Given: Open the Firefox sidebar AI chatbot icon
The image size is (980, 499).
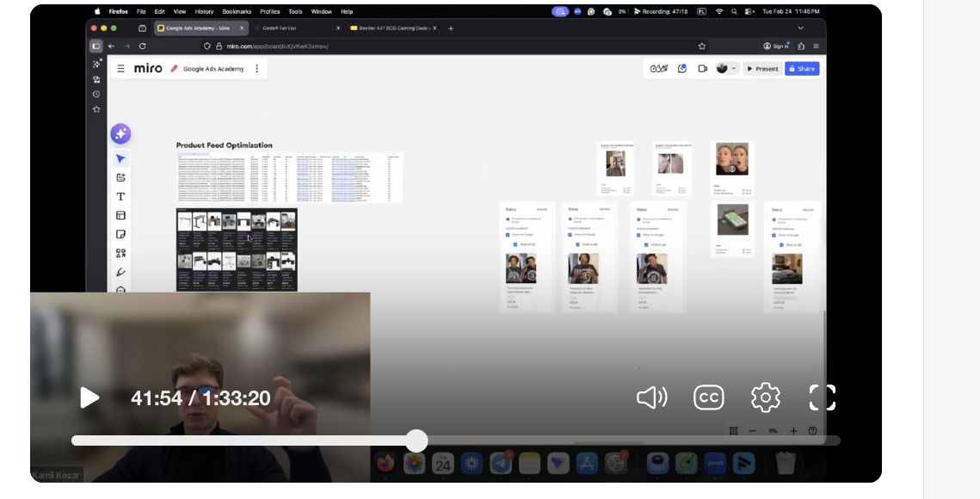Looking at the screenshot, I should click(96, 64).
